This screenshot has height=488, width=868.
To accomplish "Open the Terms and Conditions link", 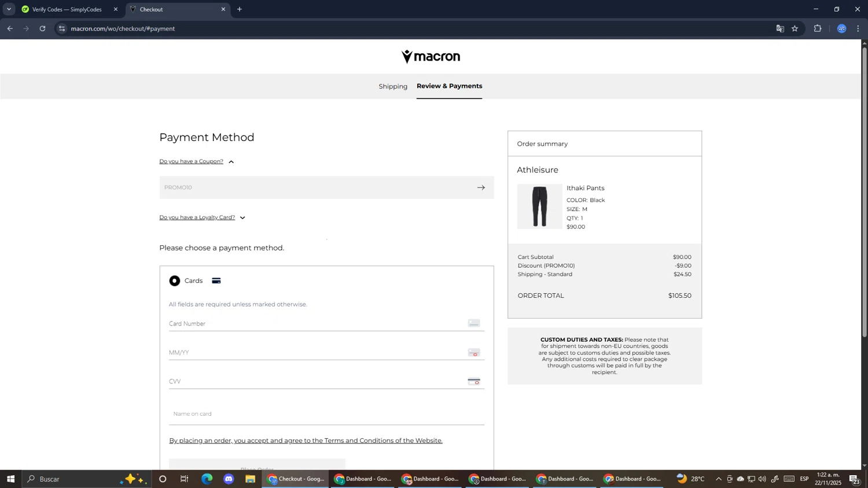I will (x=306, y=441).
